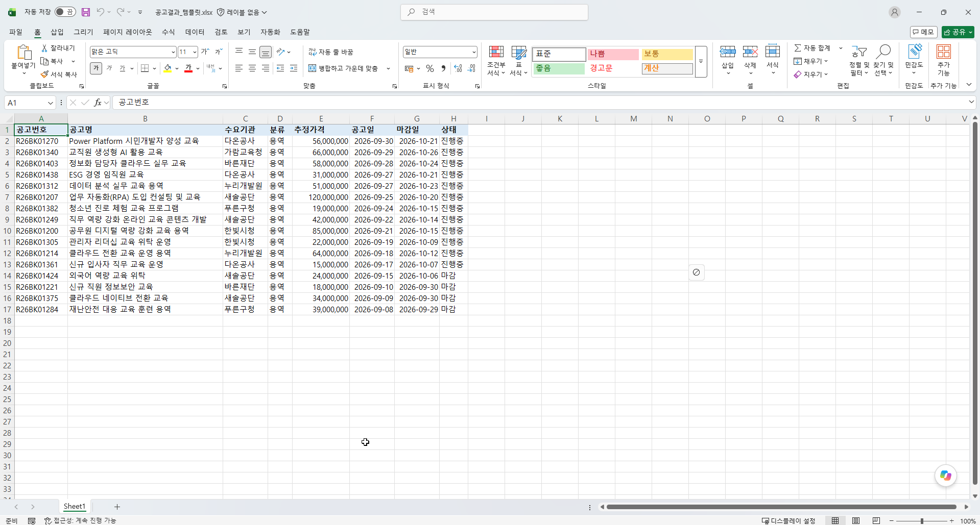Toggle AutoSave (자동 저장) switch
Screen dimensions: 980x525
pos(65,12)
